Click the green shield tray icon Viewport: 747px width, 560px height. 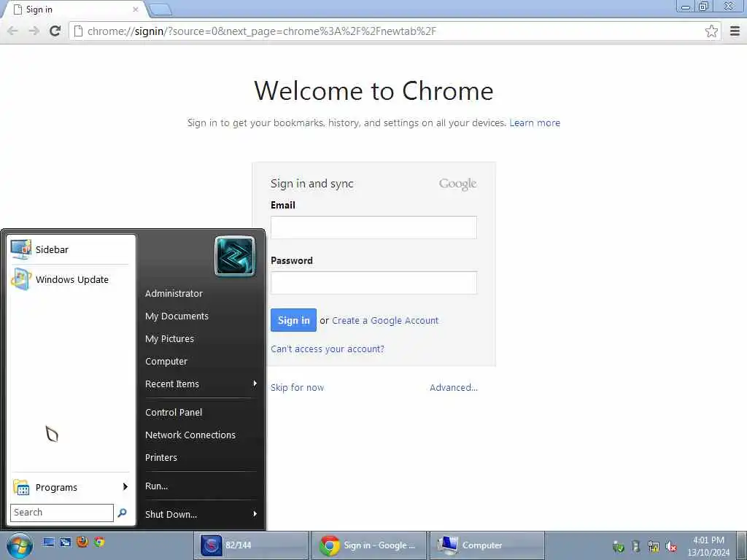pos(619,547)
